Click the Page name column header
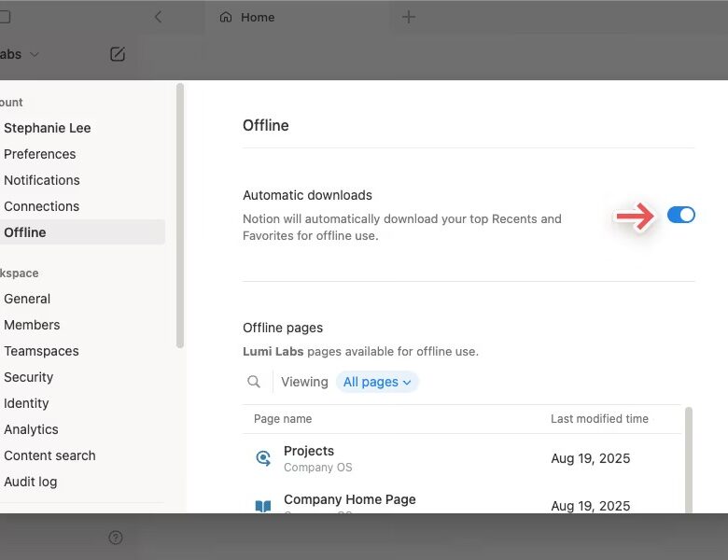 (x=283, y=419)
